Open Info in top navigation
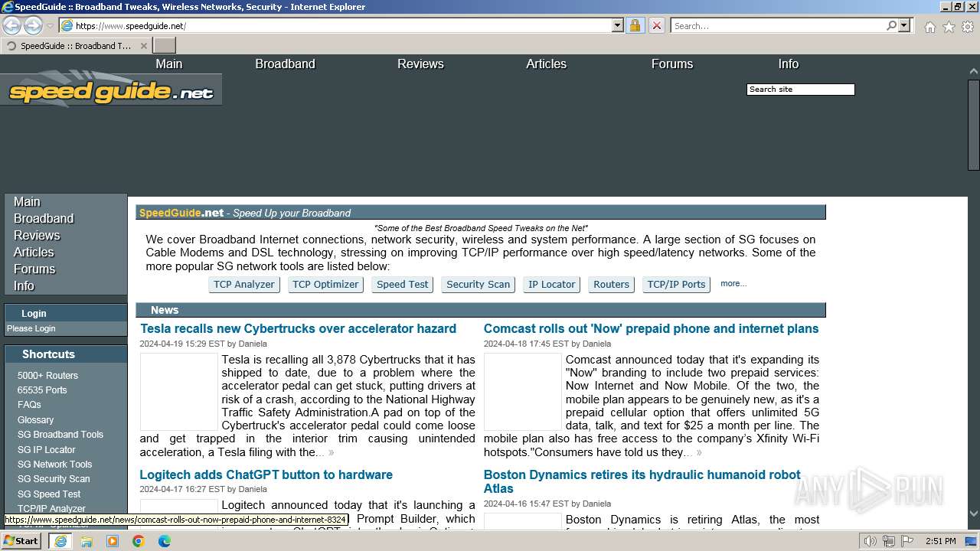Screen dimensions: 980x551 [x=789, y=64]
